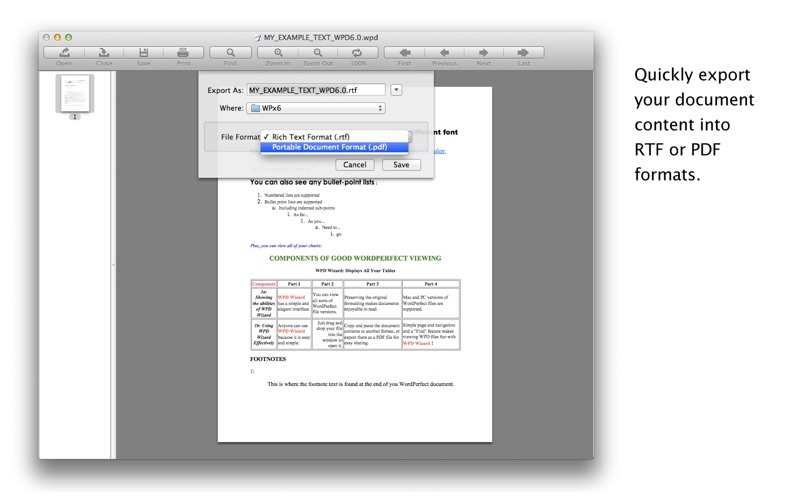
Task: Click 'WPD Wizard: Displays All Your Tables' caption
Action: 355,271
